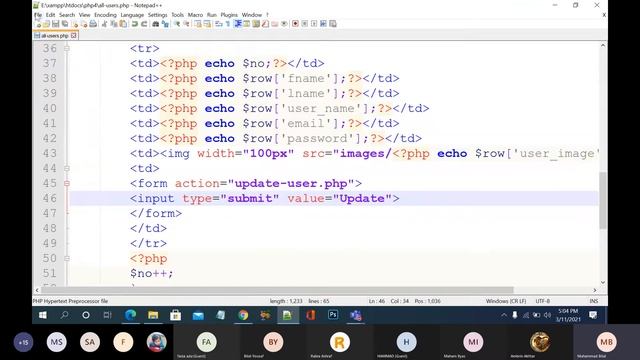Toggle the indent guide toolbar icon
Viewport: 640px width, 360px height.
[x=238, y=24]
